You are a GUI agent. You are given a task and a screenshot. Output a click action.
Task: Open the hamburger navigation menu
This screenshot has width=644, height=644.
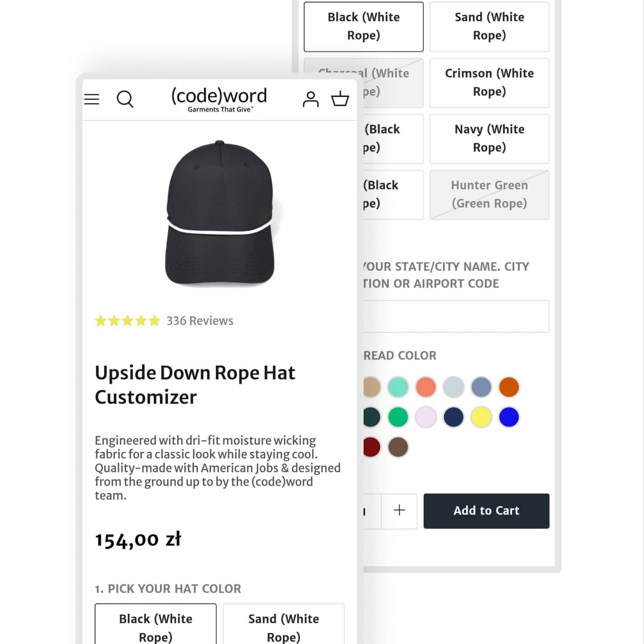[91, 99]
